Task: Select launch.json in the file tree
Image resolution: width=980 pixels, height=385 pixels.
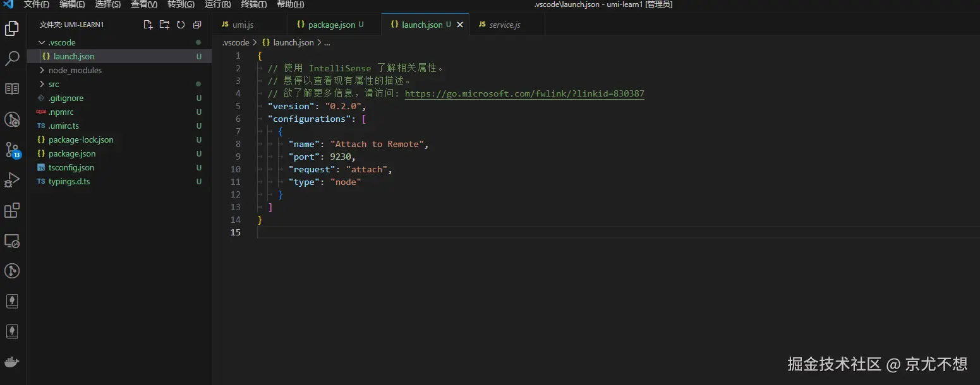Action: coord(119,56)
